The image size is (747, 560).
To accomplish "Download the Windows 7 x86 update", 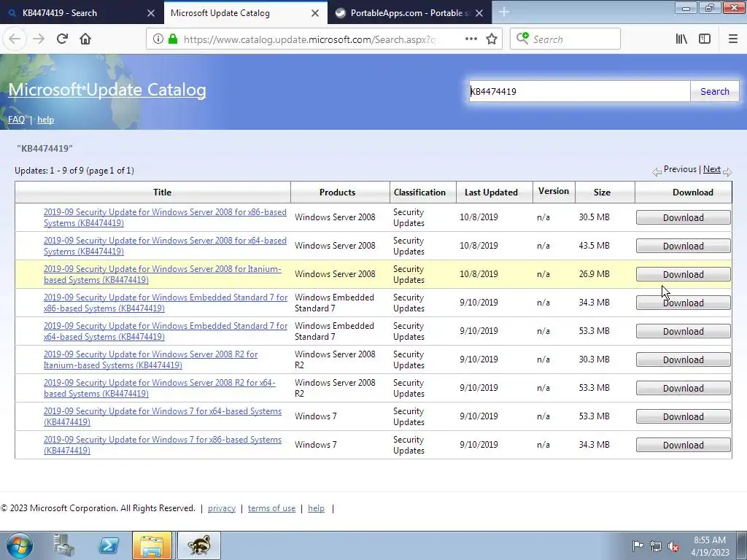I will coord(683,445).
